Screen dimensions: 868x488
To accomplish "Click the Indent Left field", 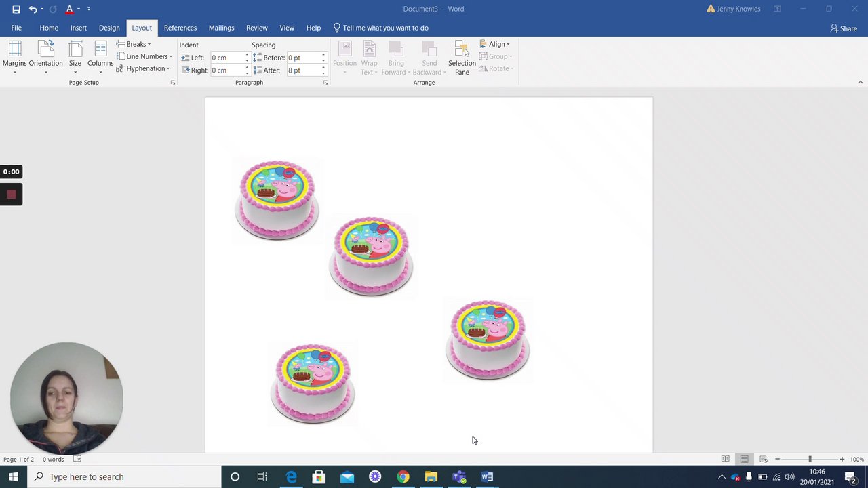I will tap(226, 58).
